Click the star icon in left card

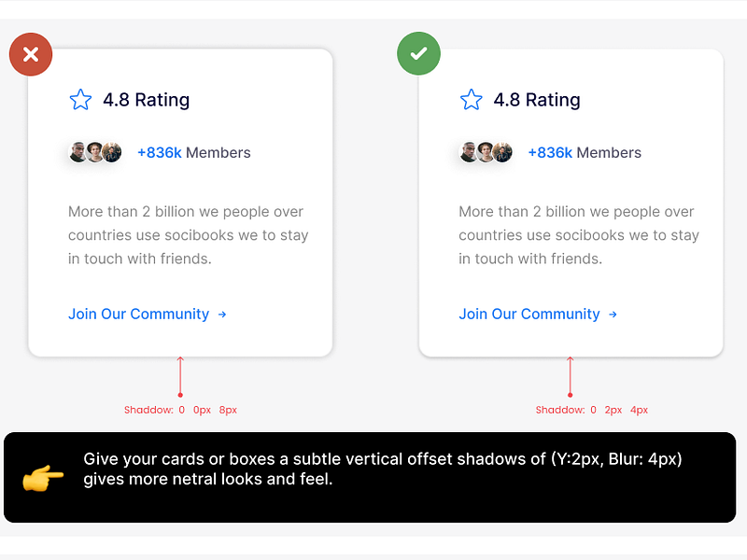[80, 100]
